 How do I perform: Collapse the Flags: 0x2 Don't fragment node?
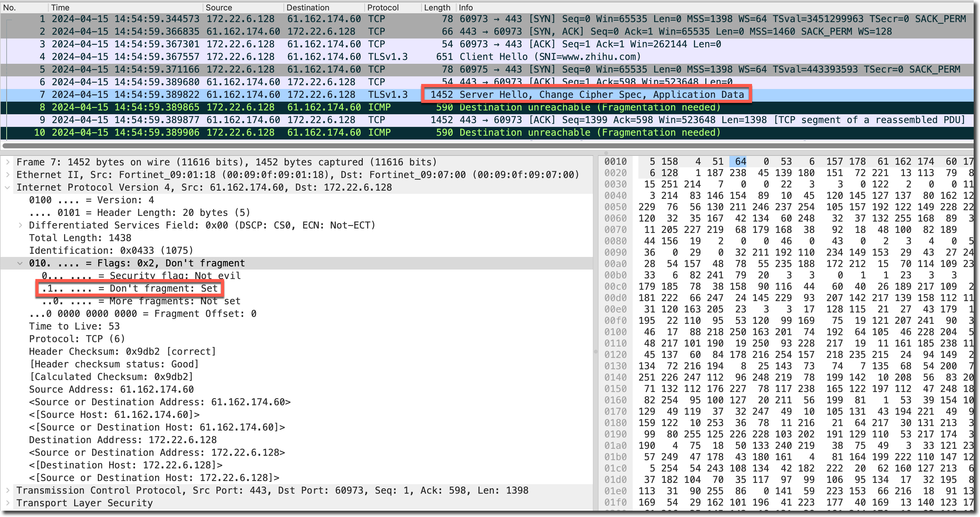point(20,263)
